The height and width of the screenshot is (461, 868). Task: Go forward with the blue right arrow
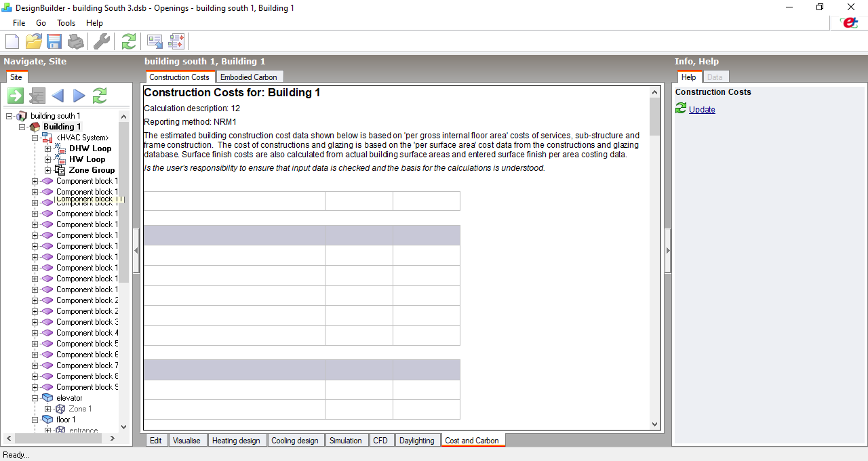79,96
